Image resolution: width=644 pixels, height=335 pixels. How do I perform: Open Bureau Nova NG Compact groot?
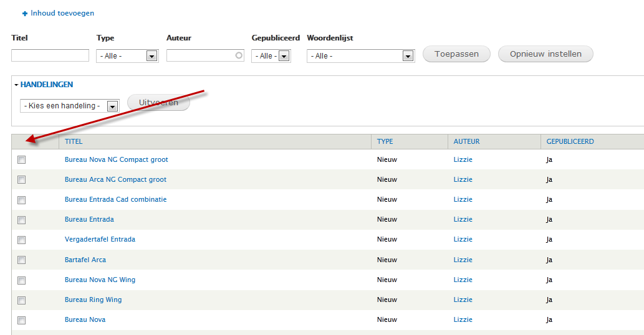point(116,159)
